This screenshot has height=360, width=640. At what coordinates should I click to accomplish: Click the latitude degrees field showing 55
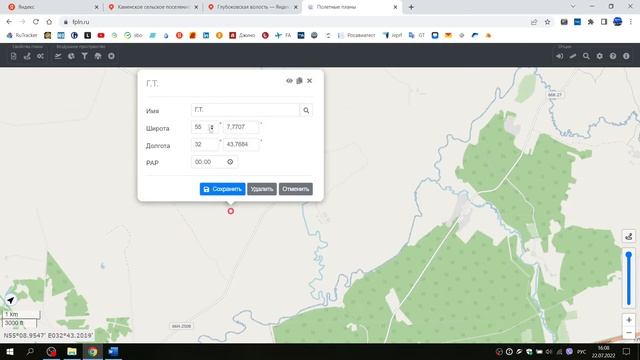click(x=204, y=127)
